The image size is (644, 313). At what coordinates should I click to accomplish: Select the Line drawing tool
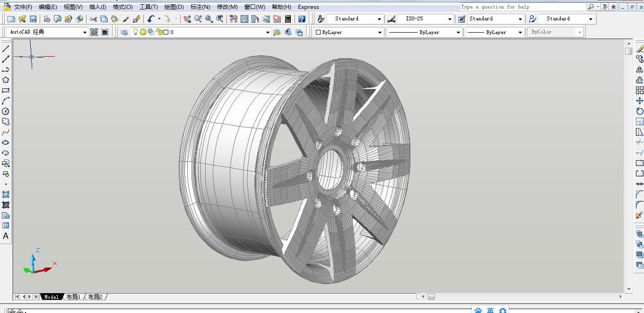tap(6, 49)
